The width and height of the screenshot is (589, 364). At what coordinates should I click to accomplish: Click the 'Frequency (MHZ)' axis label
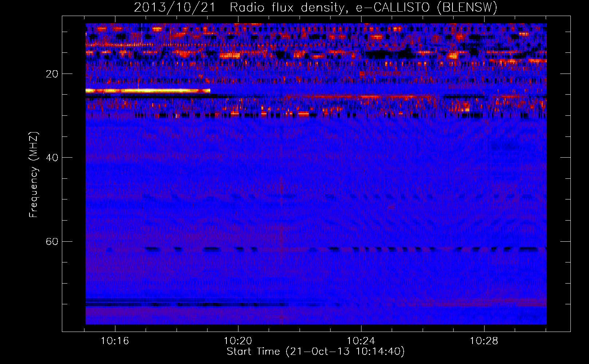(33, 175)
